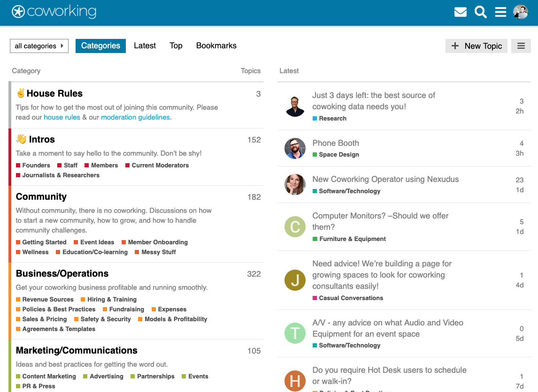
Task: Open topic 'Just 3 days left' about coworking data
Action: click(x=374, y=101)
